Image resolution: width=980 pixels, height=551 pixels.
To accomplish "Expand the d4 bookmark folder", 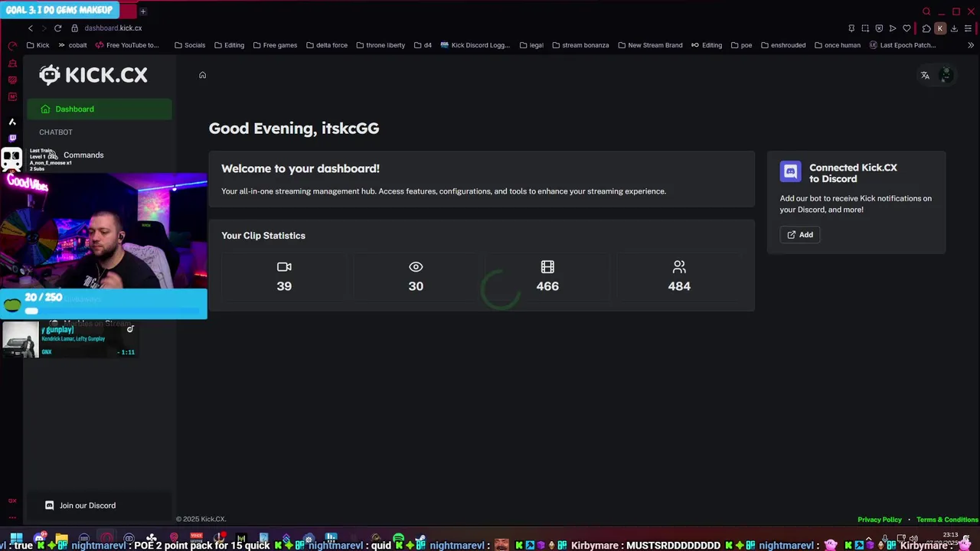I will (423, 45).
